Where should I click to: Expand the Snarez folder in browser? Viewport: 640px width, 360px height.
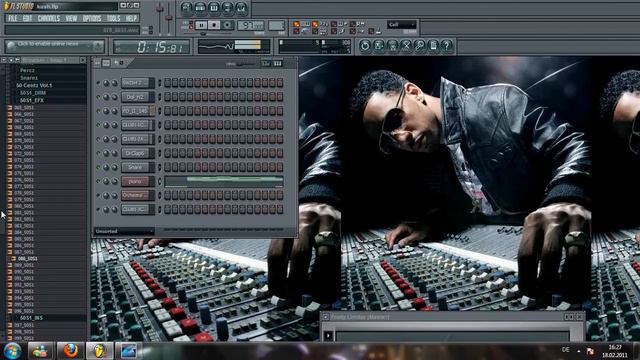pos(29,78)
